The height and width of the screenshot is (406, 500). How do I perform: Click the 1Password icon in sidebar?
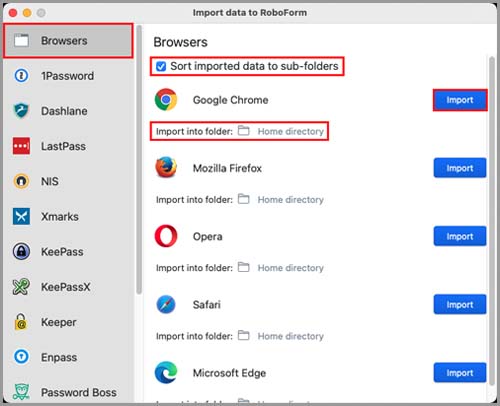pos(21,76)
